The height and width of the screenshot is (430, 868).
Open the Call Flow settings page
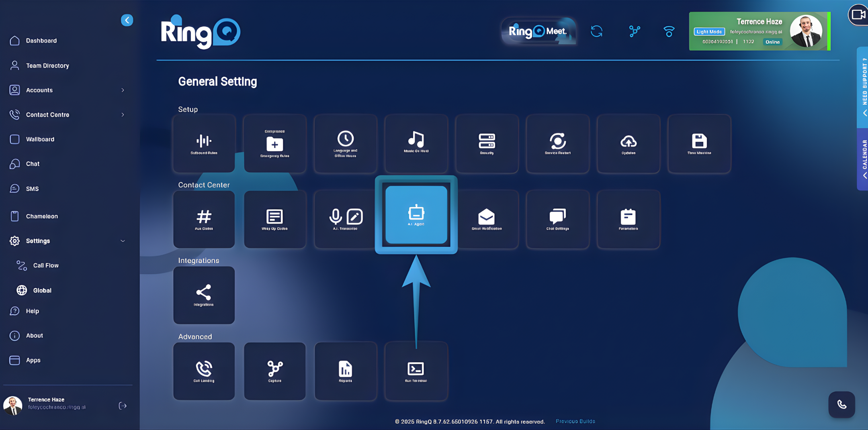[47, 265]
